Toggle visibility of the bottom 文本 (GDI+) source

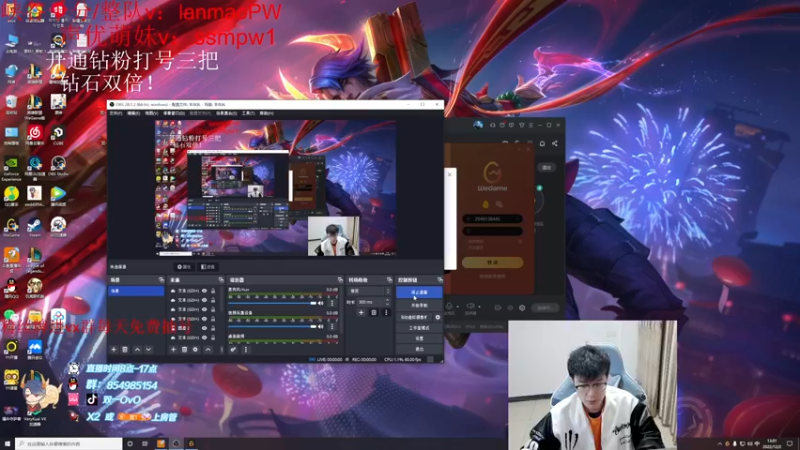pos(205,337)
